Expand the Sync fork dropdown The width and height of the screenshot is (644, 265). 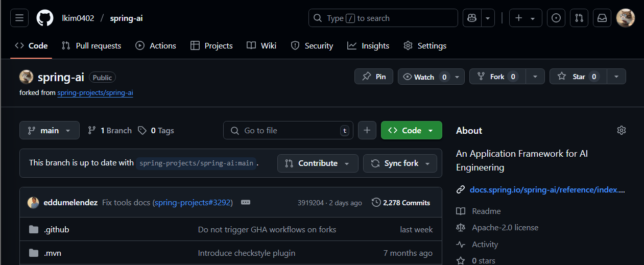click(400, 163)
